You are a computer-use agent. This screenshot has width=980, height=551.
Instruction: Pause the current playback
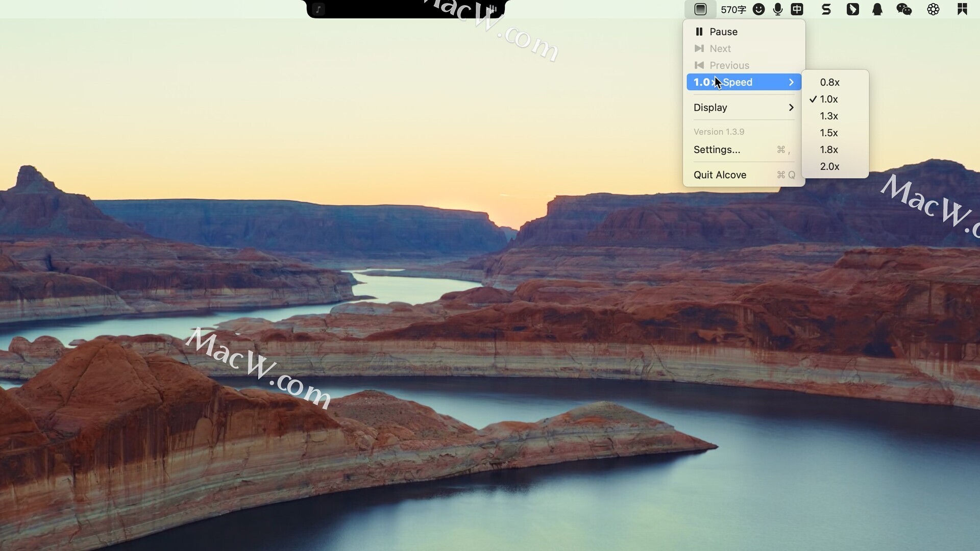click(723, 32)
